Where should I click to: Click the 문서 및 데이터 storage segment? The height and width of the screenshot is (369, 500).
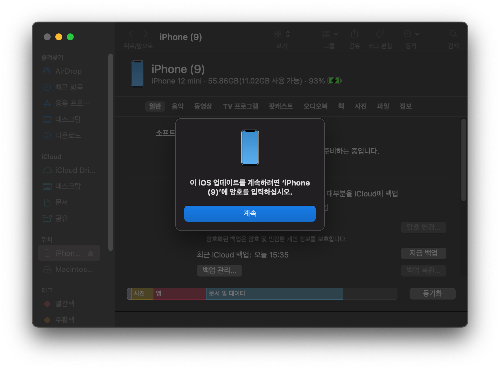(x=274, y=294)
